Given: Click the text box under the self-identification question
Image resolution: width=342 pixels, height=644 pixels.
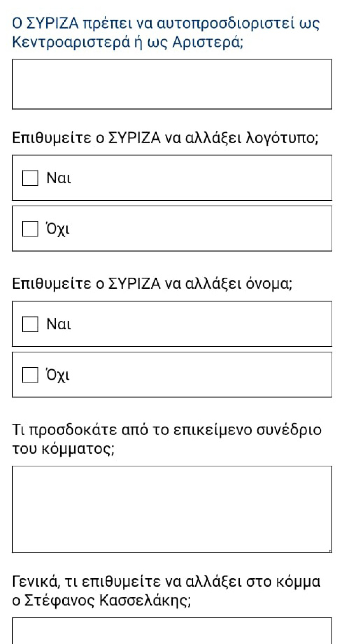Looking at the screenshot, I should pos(171,84).
